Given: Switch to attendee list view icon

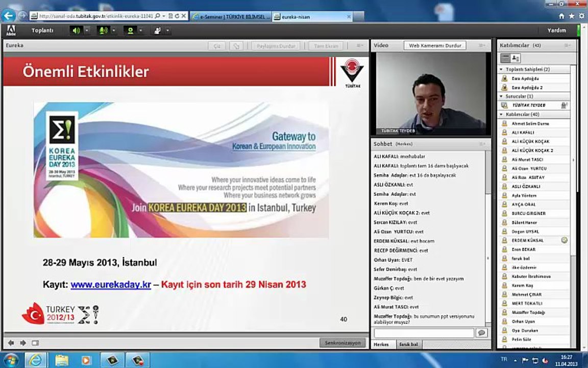Looking at the screenshot, I should [505, 58].
